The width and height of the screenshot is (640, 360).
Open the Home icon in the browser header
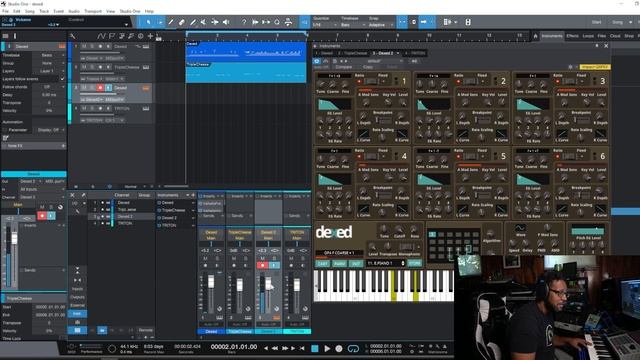pyautogui.click(x=536, y=36)
